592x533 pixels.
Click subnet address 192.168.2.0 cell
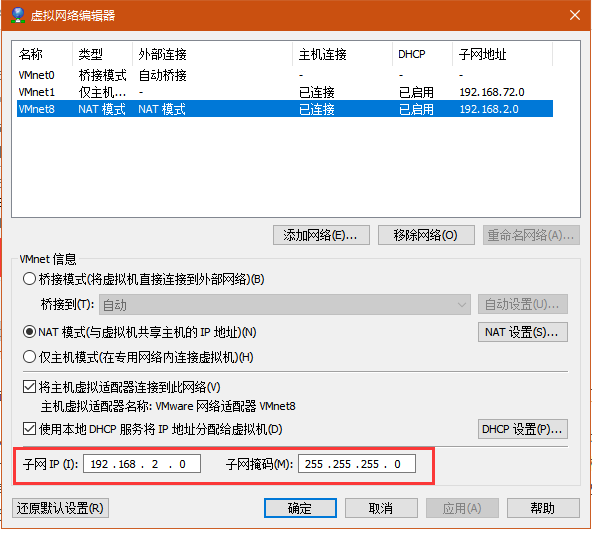(489, 109)
